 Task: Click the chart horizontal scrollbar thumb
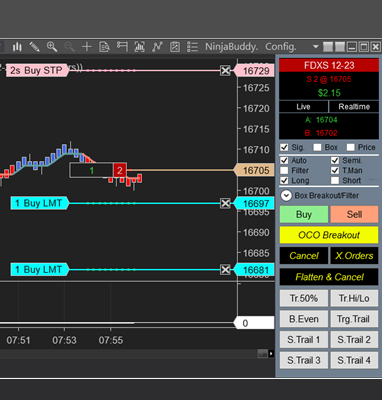pos(263,354)
